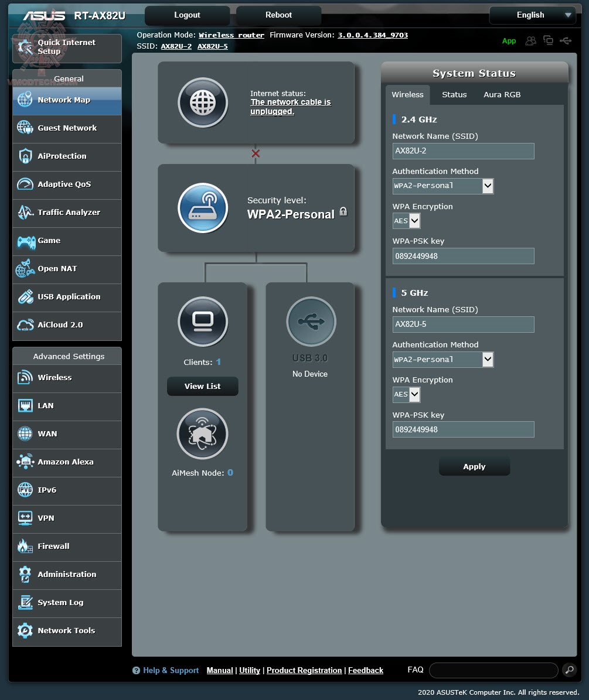Switch to the Wireless tab
The width and height of the screenshot is (589, 700).
pos(407,95)
